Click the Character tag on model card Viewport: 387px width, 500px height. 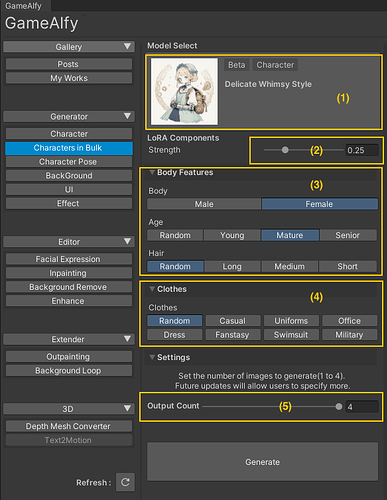pos(275,65)
